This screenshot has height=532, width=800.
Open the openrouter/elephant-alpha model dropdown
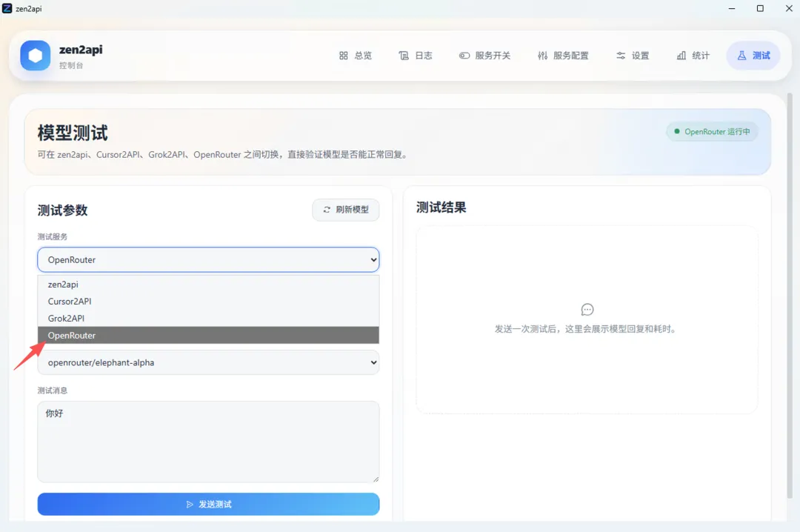[x=208, y=362]
